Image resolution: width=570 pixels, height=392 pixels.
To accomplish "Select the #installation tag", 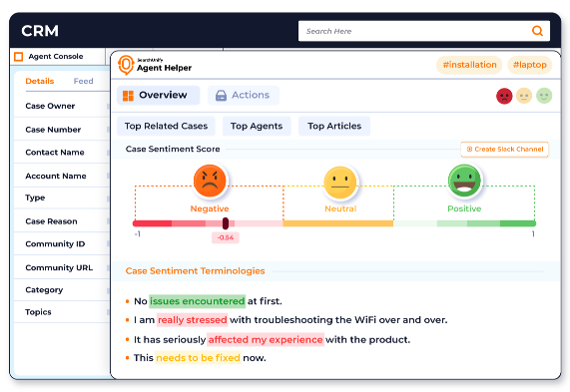I will 469,65.
